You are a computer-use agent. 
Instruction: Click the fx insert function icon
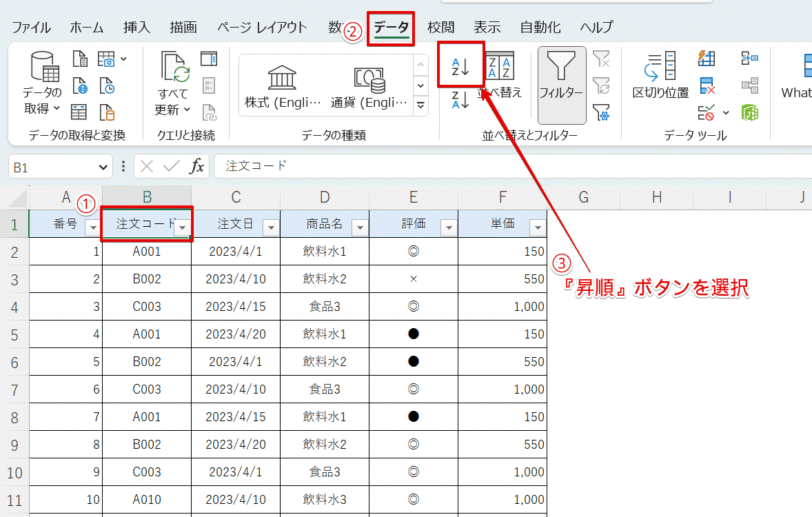196,166
